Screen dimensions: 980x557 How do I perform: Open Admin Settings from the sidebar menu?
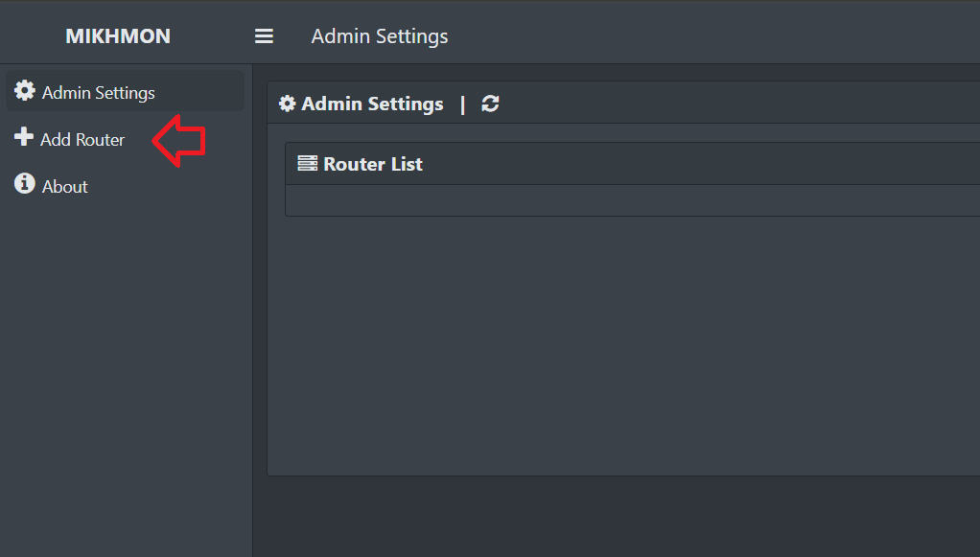pos(98,93)
